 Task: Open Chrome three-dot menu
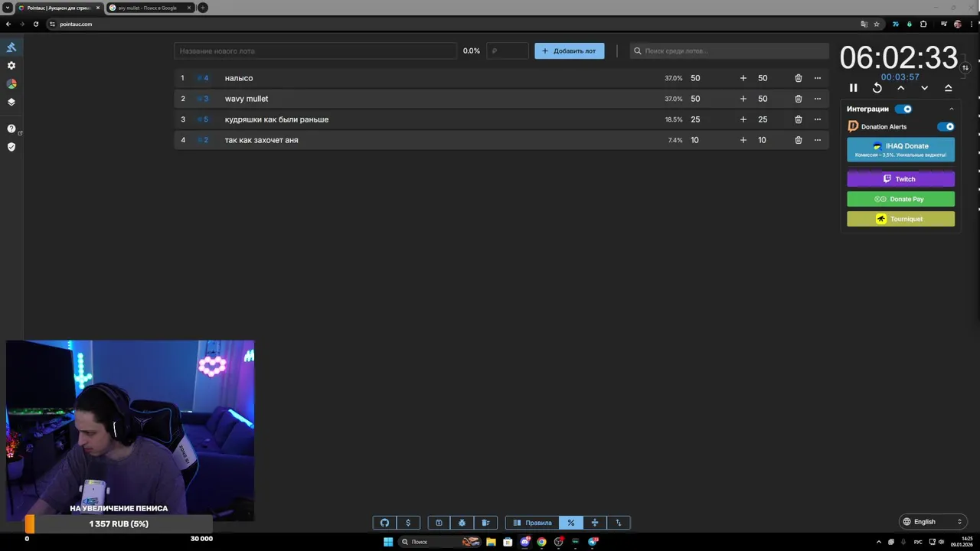(x=970, y=24)
